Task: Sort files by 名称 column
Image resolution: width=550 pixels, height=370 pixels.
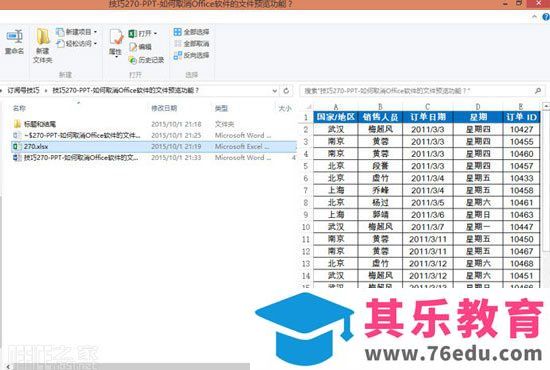Action: pyautogui.click(x=19, y=108)
